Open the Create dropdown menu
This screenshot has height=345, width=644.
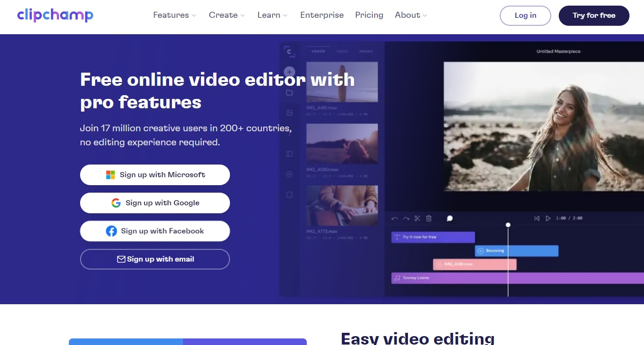[x=227, y=15]
